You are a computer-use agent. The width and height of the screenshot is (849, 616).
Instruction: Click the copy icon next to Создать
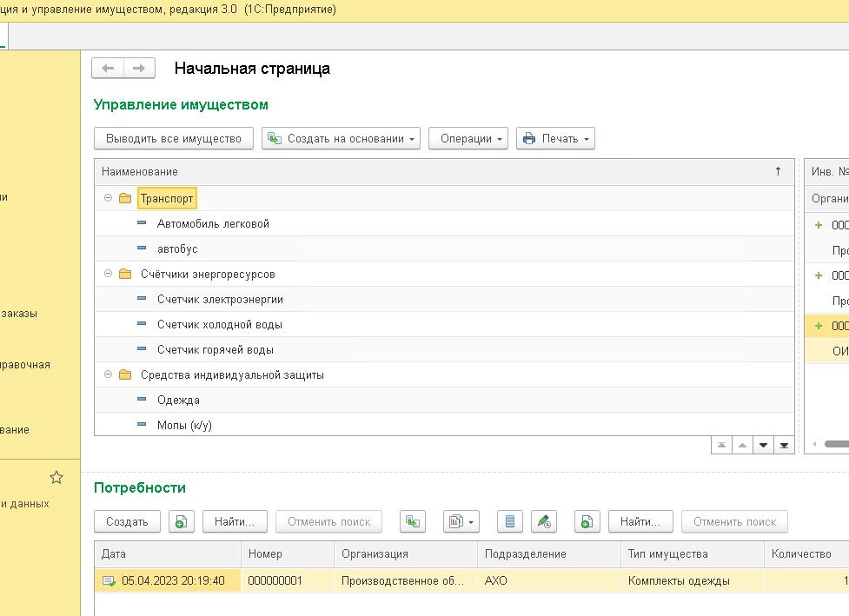coord(182,522)
